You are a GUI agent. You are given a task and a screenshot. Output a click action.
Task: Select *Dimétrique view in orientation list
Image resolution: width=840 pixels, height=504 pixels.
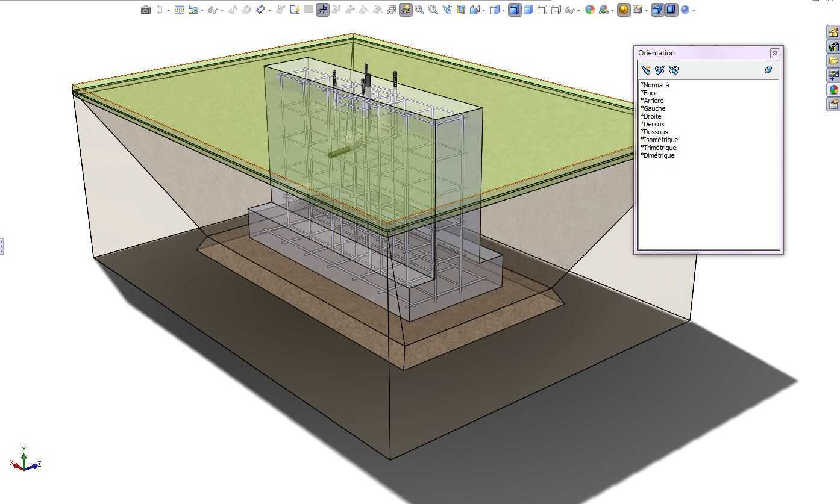[657, 155]
